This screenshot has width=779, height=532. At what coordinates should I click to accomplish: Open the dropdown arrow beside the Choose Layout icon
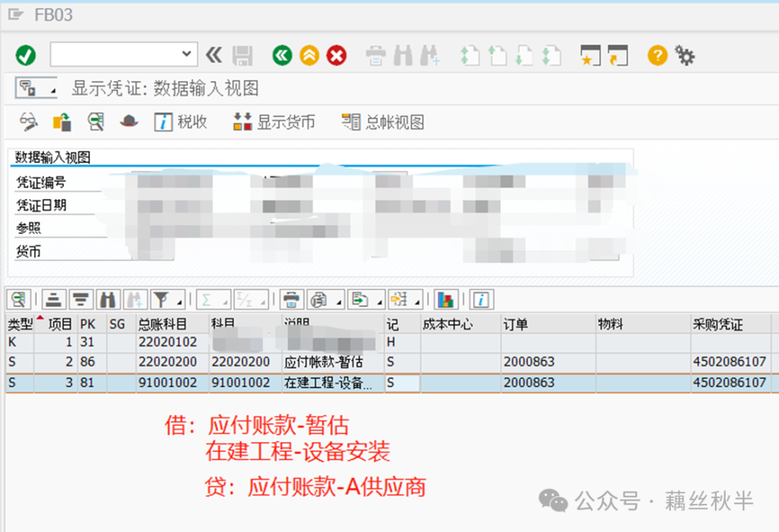[x=418, y=302]
